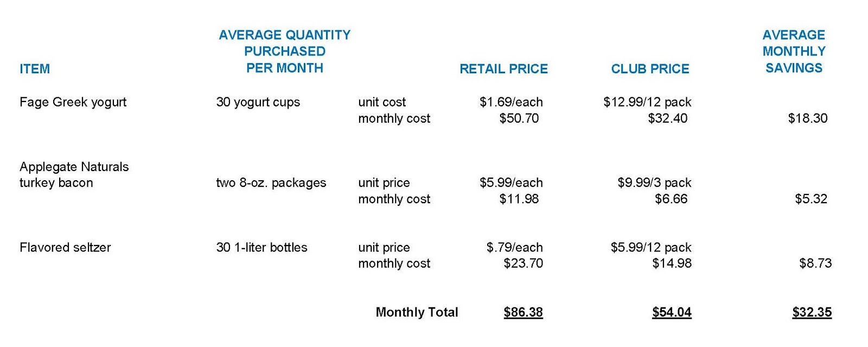Click the two 8-oz. packages quantity
868x347 pixels.
tap(271, 183)
